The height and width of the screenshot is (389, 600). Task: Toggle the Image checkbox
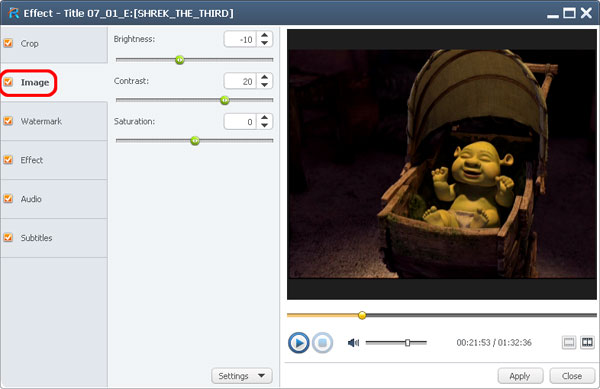pyautogui.click(x=8, y=82)
